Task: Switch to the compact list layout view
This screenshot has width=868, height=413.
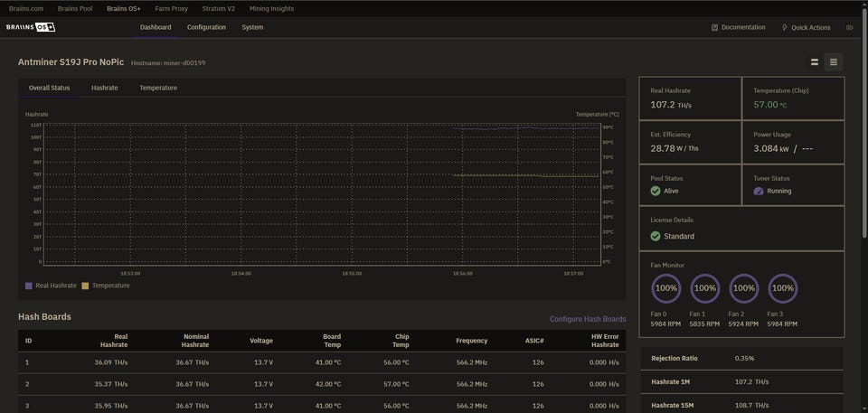Action: (x=834, y=62)
